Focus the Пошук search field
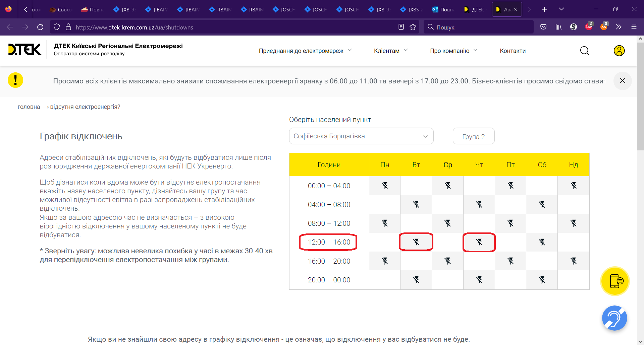Image resolution: width=644 pixels, height=345 pixels. tap(478, 27)
